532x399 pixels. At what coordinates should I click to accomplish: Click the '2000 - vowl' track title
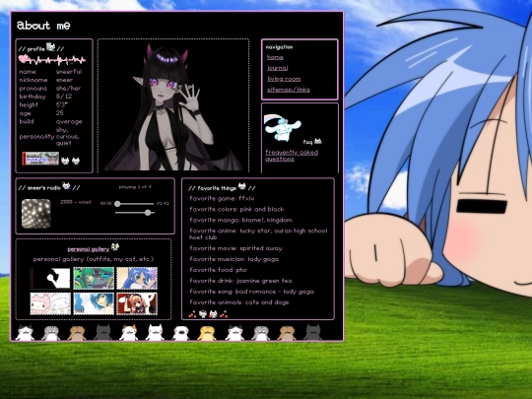pyautogui.click(x=75, y=202)
